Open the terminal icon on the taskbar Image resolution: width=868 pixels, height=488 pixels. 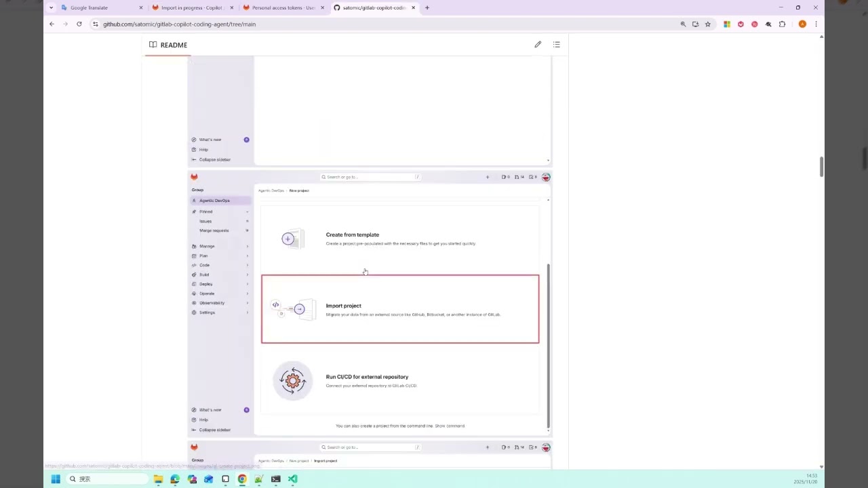coord(275,479)
